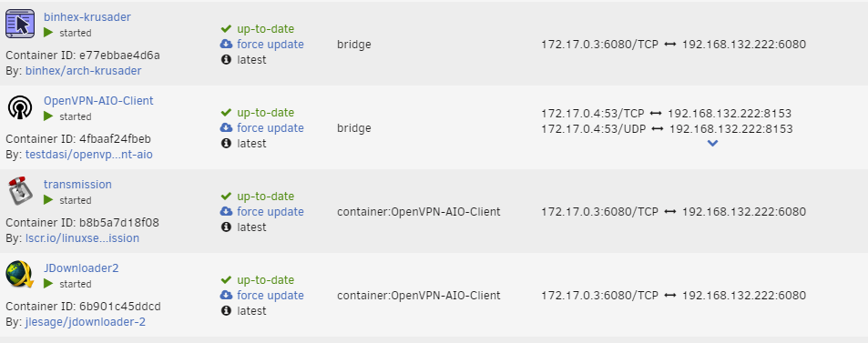Force update the transmission container
Image resolution: width=868 pixels, height=343 pixels.
[x=271, y=211]
